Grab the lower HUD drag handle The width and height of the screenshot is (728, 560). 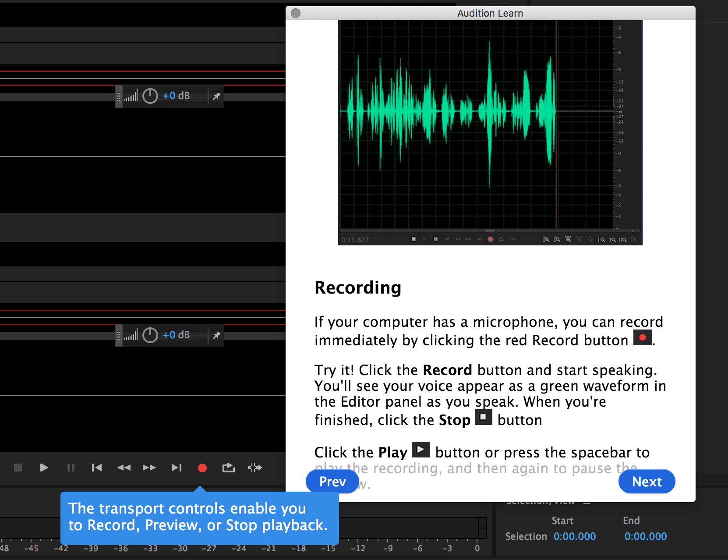coord(118,336)
